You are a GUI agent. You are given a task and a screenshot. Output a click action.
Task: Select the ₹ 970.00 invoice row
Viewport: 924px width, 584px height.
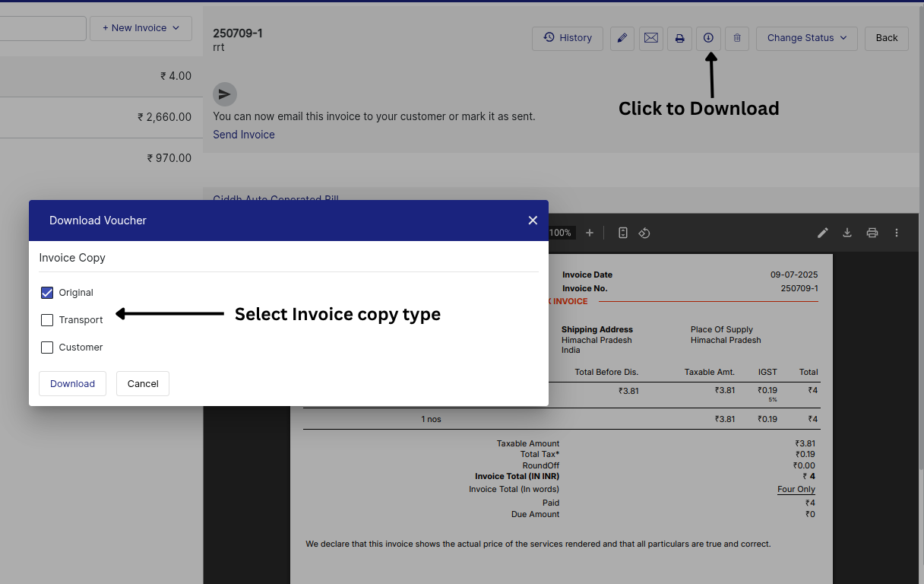point(101,158)
